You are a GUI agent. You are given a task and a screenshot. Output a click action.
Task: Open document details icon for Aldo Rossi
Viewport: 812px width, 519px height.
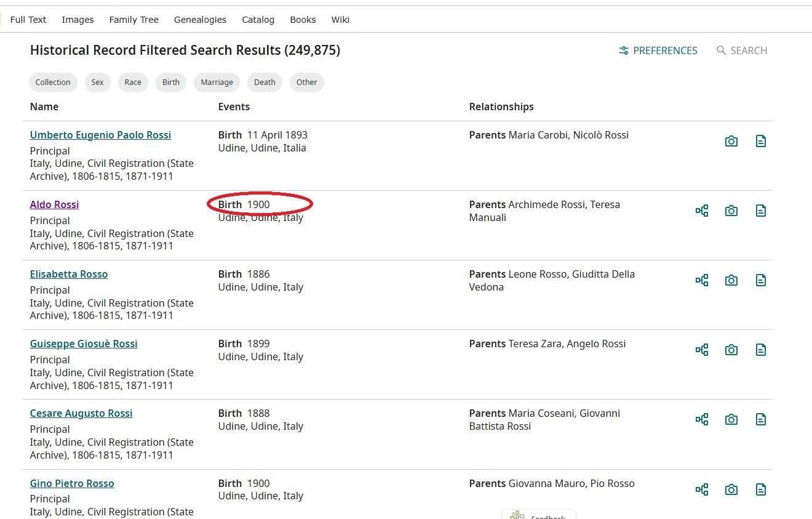point(761,211)
